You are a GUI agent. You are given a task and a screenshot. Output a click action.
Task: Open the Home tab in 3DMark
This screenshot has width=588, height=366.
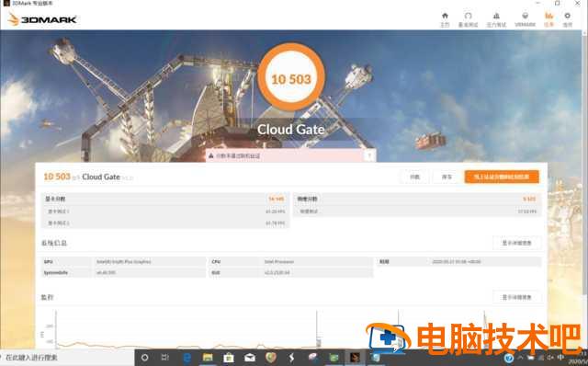(x=445, y=19)
